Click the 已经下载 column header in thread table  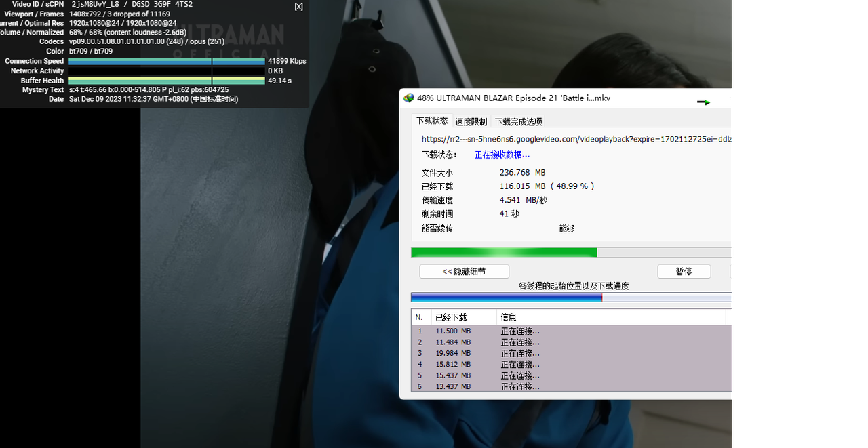pyautogui.click(x=464, y=317)
